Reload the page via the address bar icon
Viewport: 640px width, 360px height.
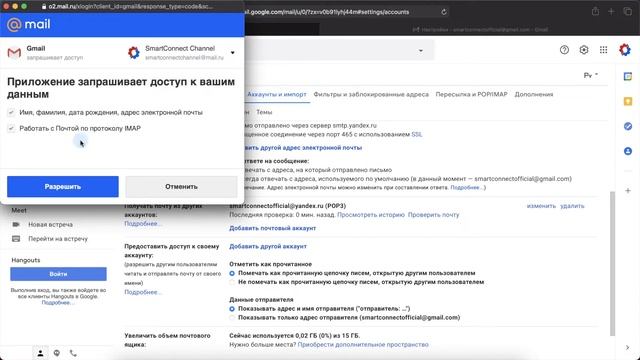pos(444,12)
